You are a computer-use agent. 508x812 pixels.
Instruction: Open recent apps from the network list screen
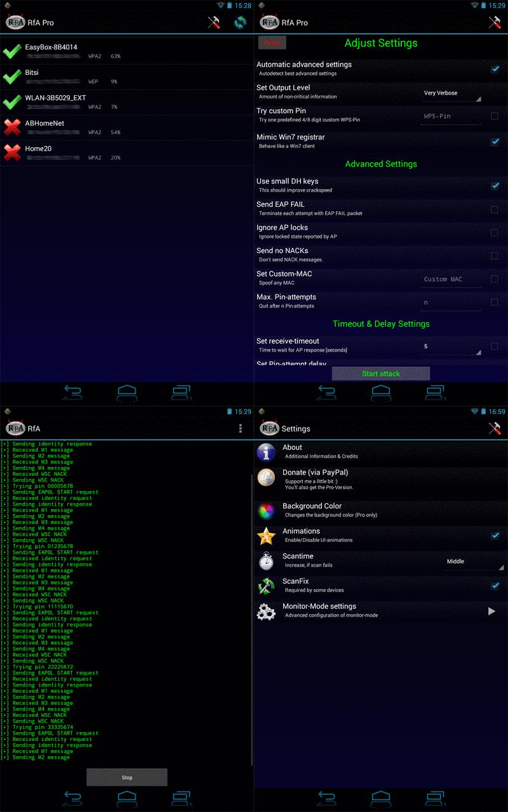(x=182, y=392)
